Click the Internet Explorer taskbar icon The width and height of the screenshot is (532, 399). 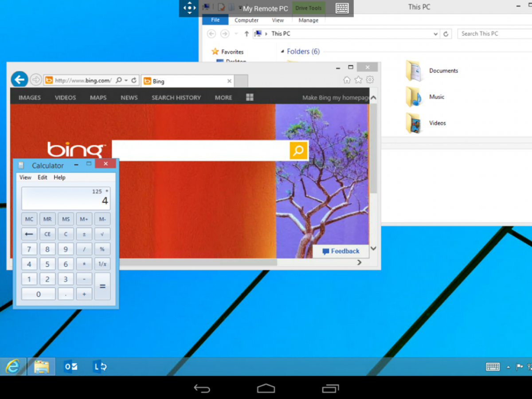pyautogui.click(x=13, y=367)
